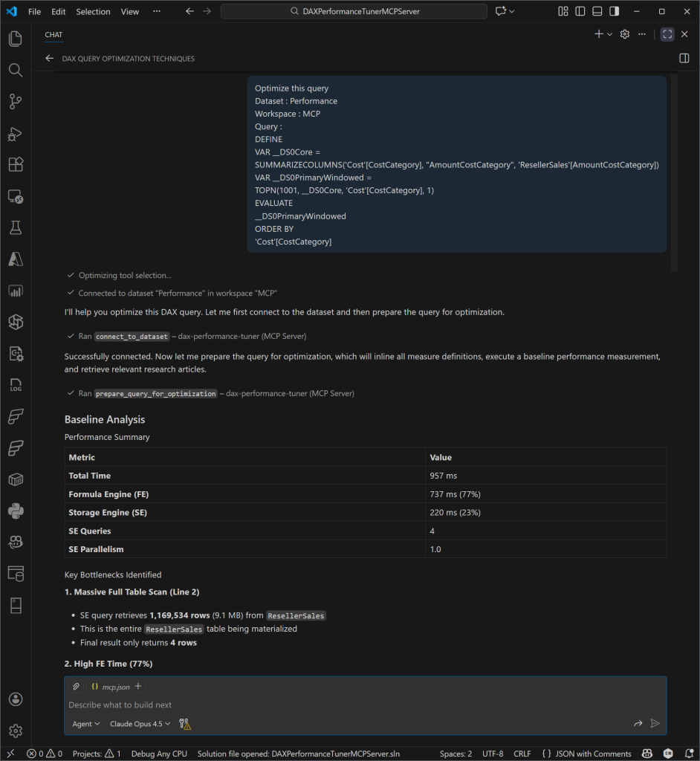
Task: Open the Python extension view
Action: tap(15, 511)
